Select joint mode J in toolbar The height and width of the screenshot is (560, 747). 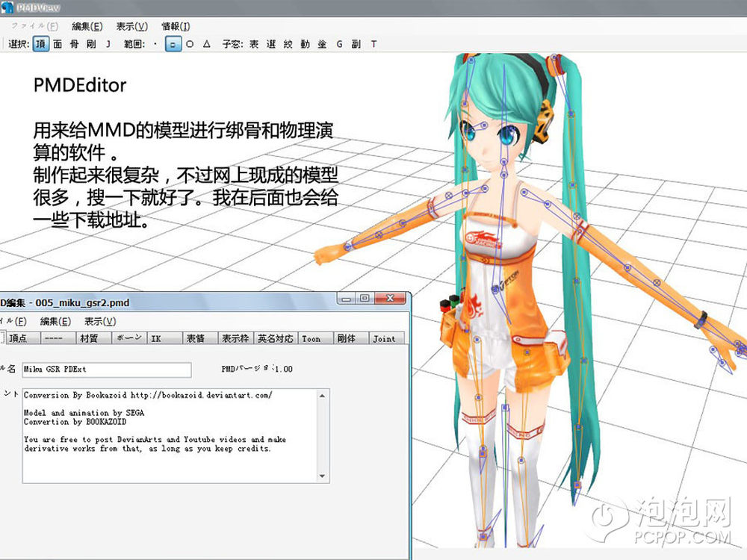coord(108,44)
